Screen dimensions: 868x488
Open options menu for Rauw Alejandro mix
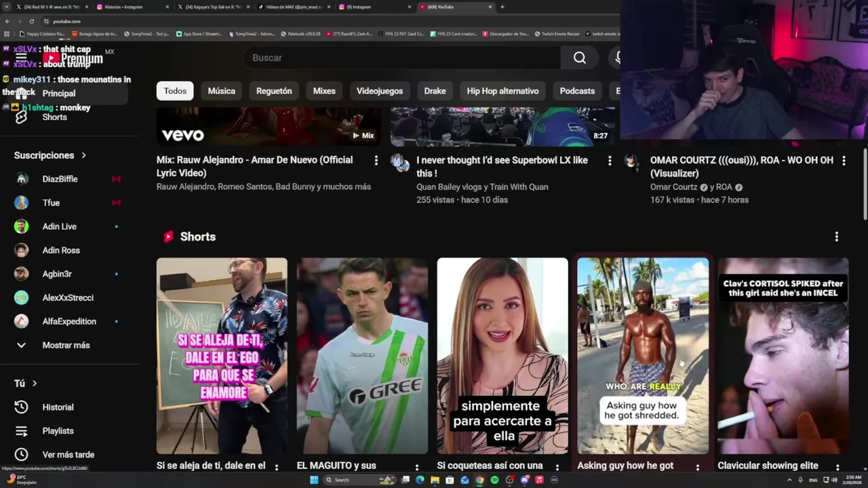376,161
